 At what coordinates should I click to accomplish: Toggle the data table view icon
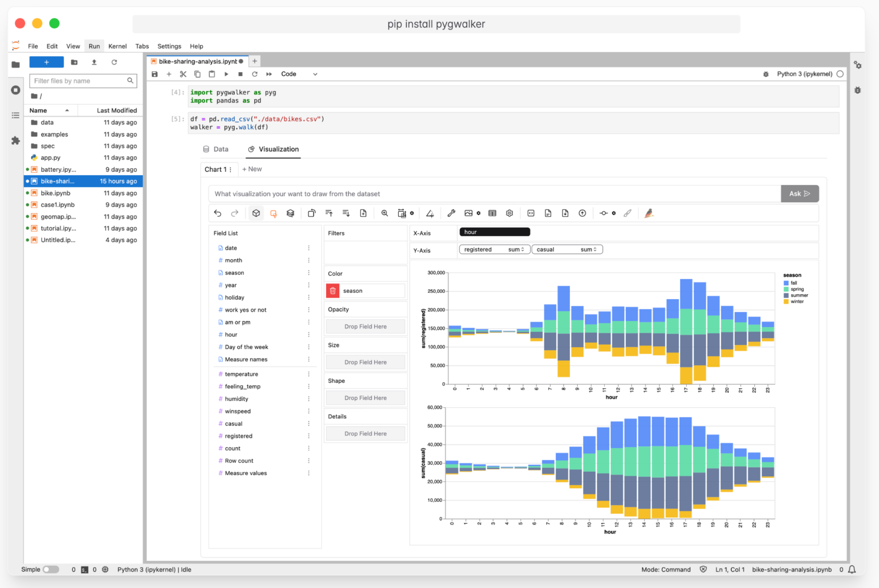coord(492,213)
